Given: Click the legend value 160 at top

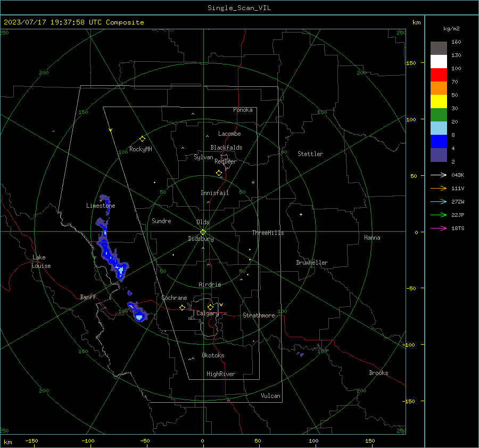Looking at the screenshot, I should pyautogui.click(x=456, y=42).
